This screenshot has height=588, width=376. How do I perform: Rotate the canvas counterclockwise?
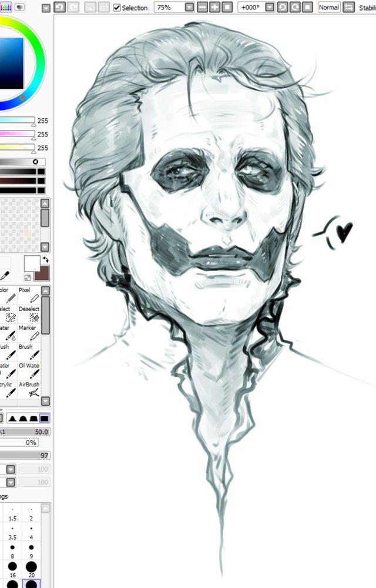[283, 7]
